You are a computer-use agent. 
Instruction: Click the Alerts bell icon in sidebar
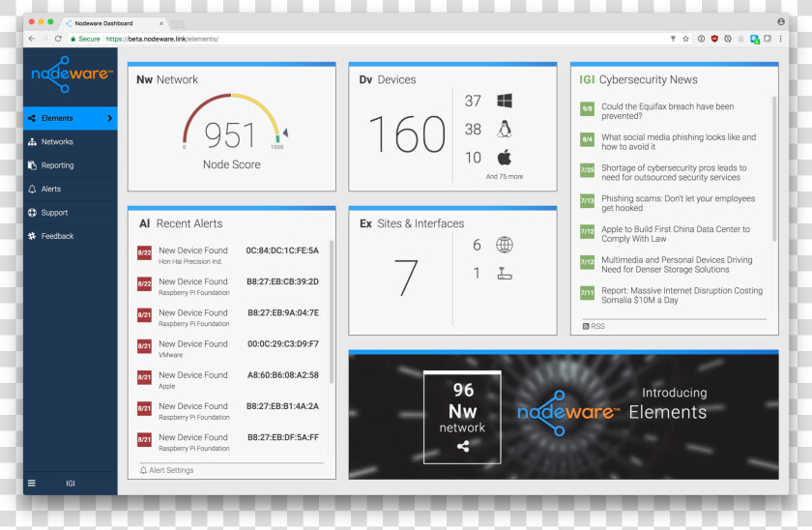click(32, 190)
